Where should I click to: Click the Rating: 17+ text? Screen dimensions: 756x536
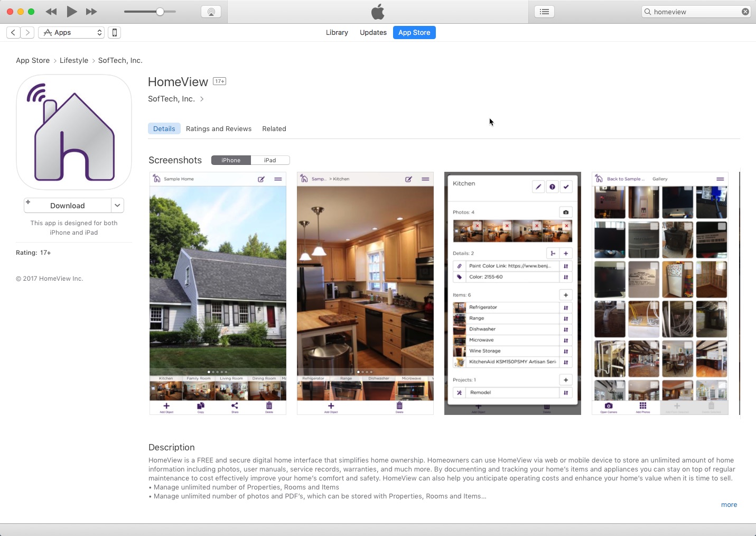click(x=33, y=253)
